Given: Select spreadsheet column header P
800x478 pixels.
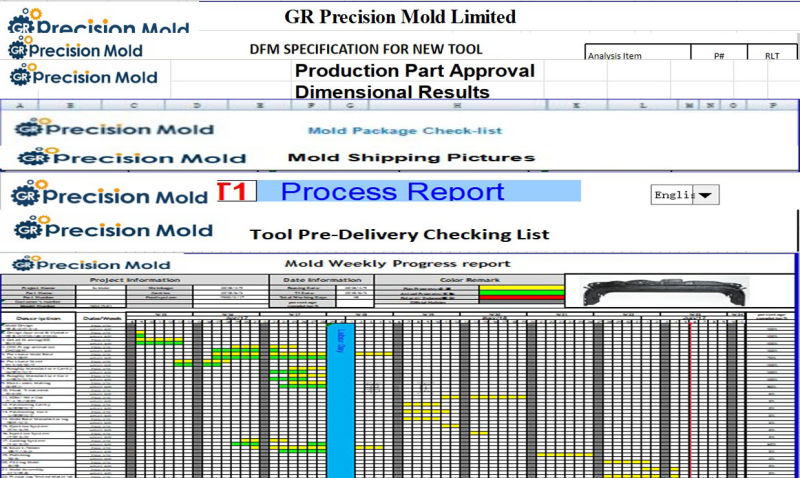Looking at the screenshot, I should click(x=773, y=106).
